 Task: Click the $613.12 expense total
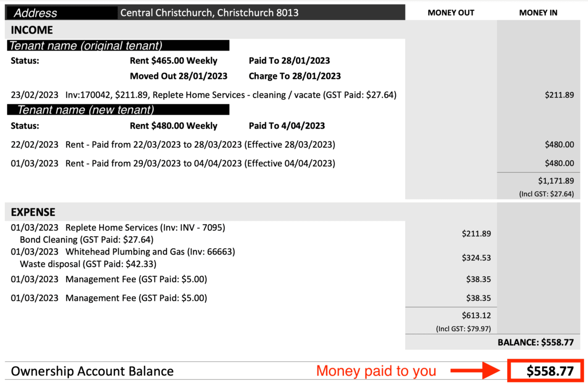click(x=476, y=316)
